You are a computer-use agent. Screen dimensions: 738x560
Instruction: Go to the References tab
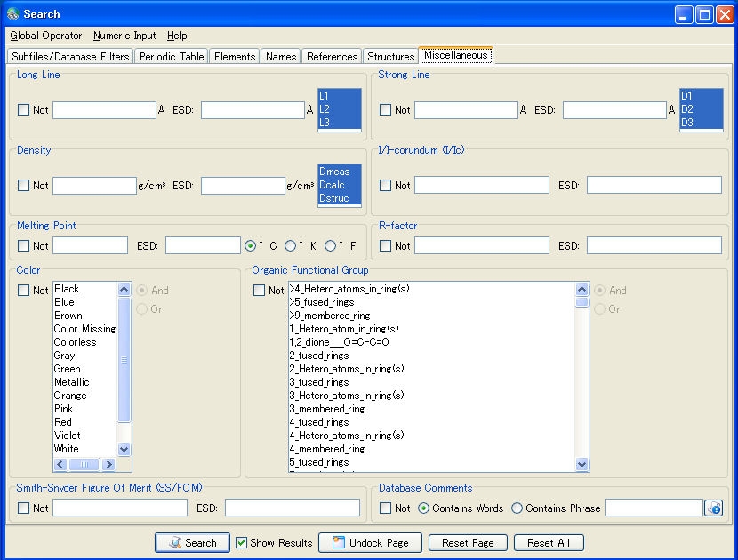click(332, 57)
